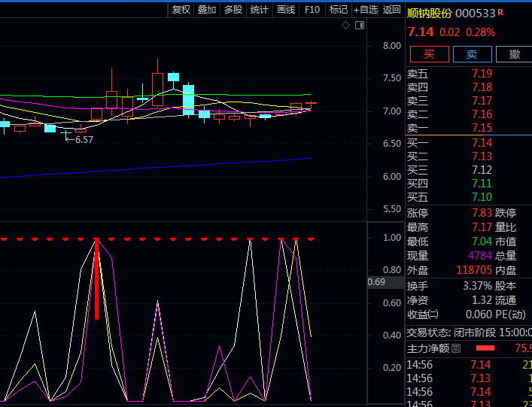Click the 收益(二) value 0.060
Screen dimensions: 532x407
[479, 314]
